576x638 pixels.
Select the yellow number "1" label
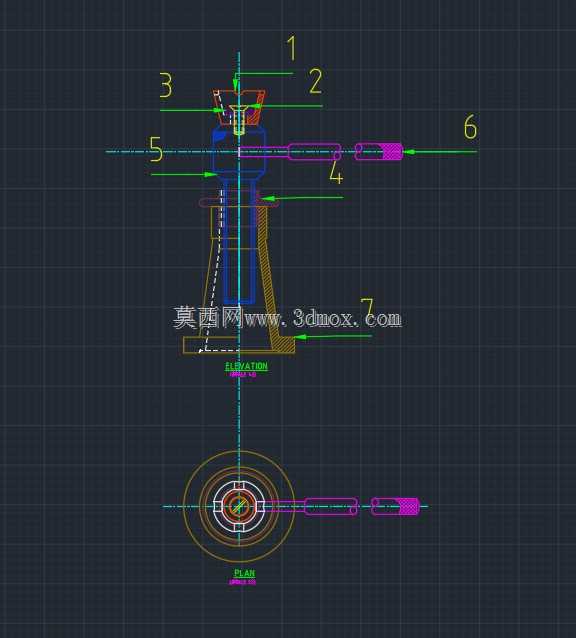tap(292, 48)
